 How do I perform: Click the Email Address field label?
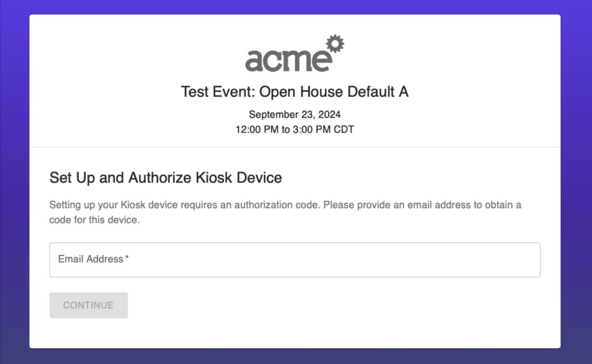[91, 259]
